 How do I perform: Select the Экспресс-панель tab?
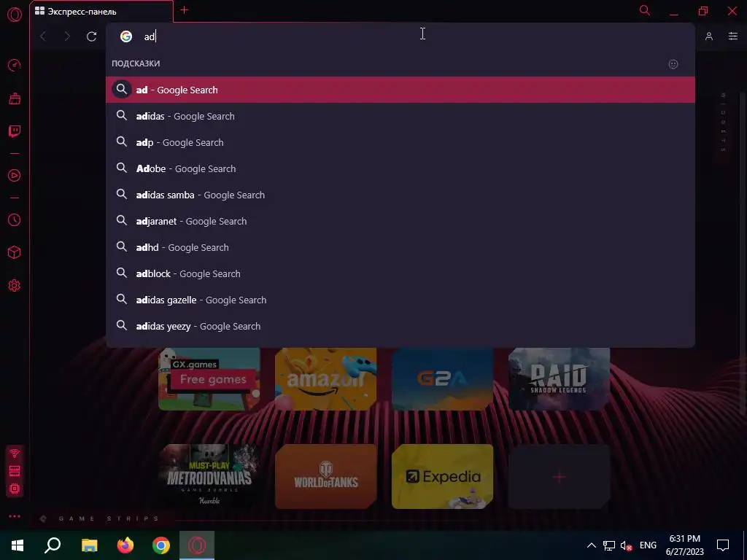101,12
